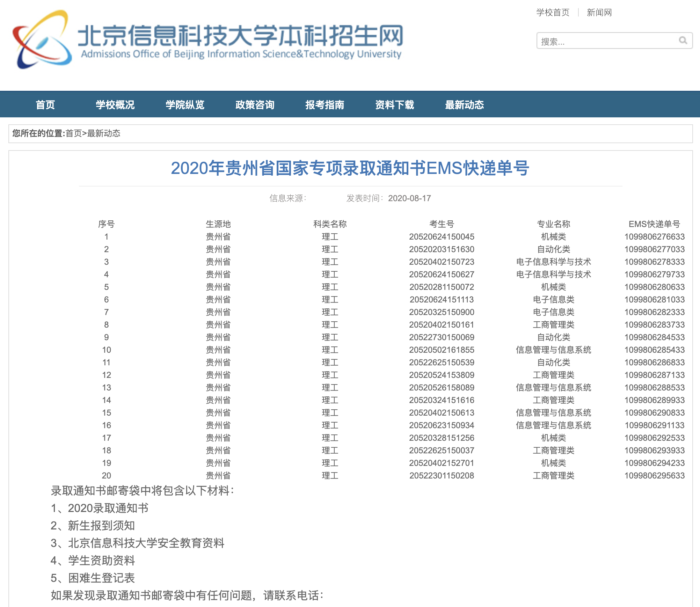Screen dimensions: 700x607
Task: Go to 报考指南 menu item
Action: [x=325, y=104]
